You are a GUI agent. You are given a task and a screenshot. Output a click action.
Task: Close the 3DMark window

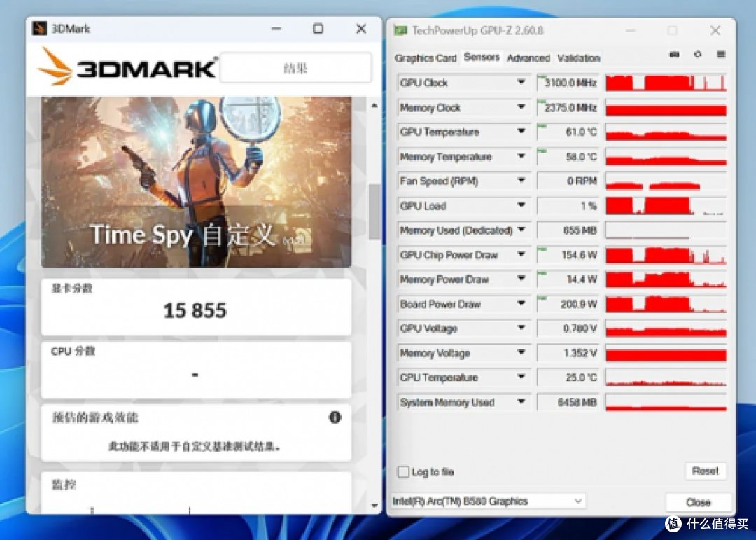click(361, 29)
